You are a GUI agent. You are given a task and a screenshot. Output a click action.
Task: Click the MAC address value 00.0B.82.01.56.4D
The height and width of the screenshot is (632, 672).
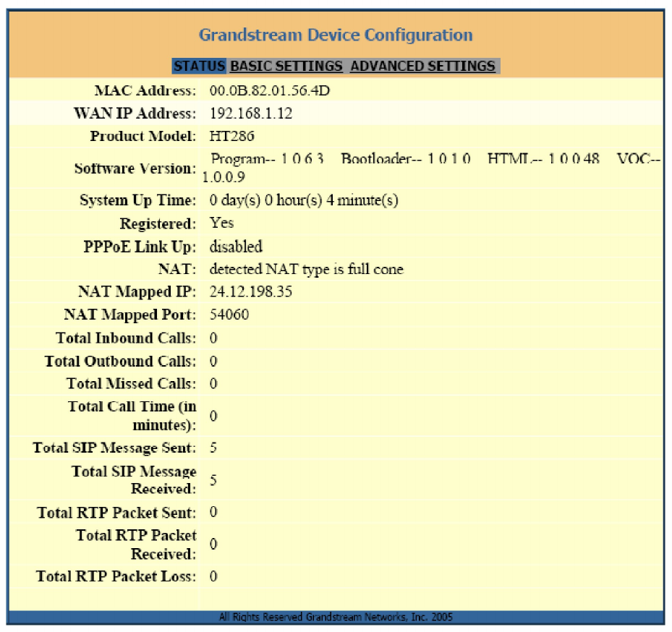click(270, 90)
